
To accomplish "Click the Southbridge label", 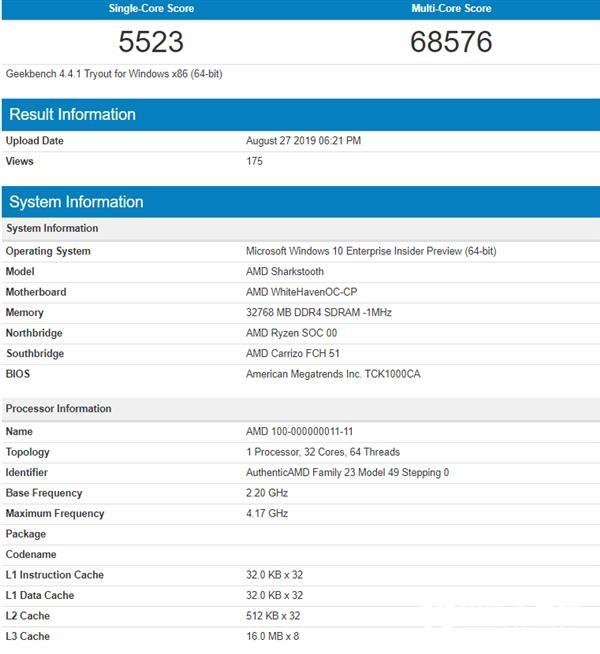I will 35,353.
